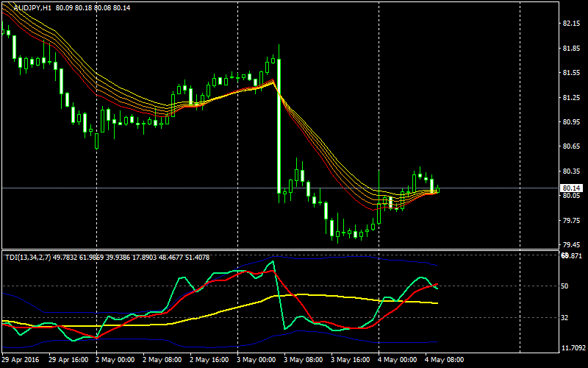This screenshot has width=588, height=368.
Task: Select the 4 May 00:00 time label
Action: pyautogui.click(x=398, y=360)
